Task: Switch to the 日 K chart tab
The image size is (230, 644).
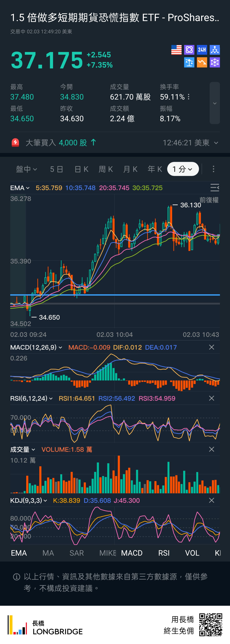Action: tap(81, 169)
